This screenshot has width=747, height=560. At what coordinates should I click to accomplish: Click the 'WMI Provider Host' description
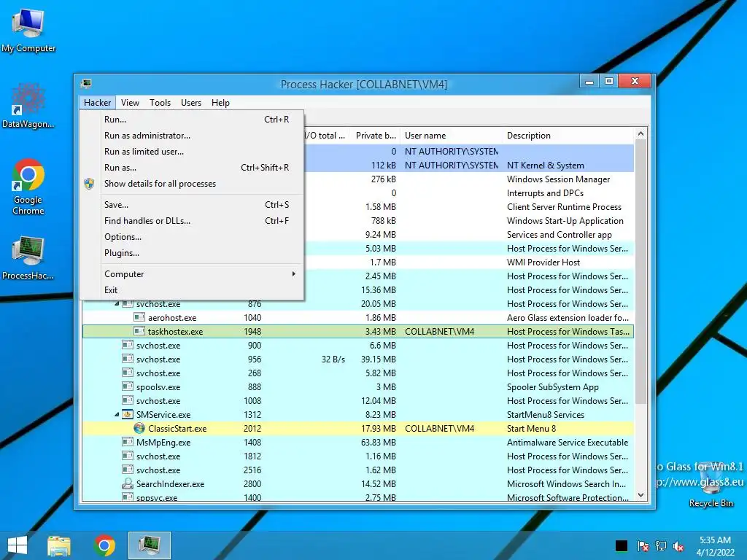tap(543, 262)
